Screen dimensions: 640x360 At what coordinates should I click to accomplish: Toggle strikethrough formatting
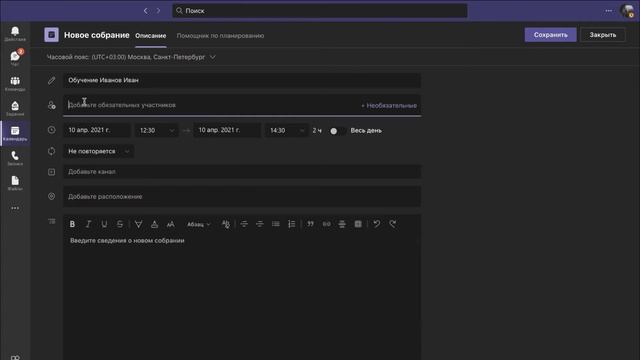[x=120, y=224]
